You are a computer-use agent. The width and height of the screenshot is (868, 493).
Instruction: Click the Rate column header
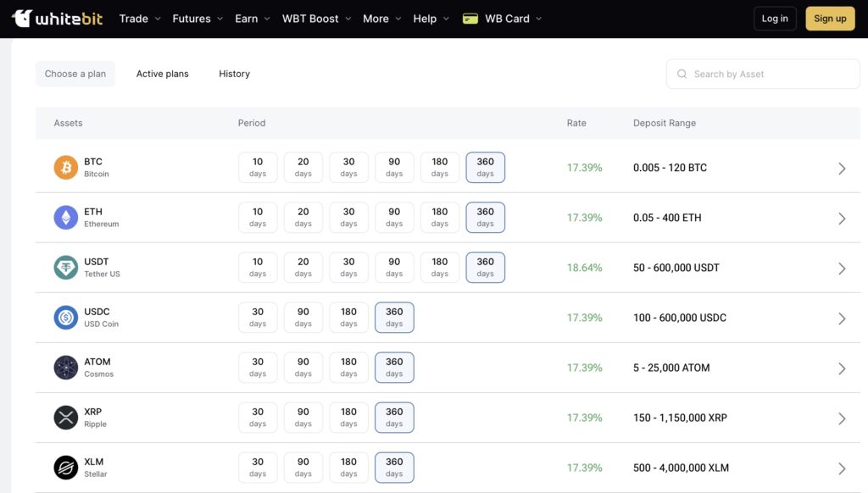point(576,123)
